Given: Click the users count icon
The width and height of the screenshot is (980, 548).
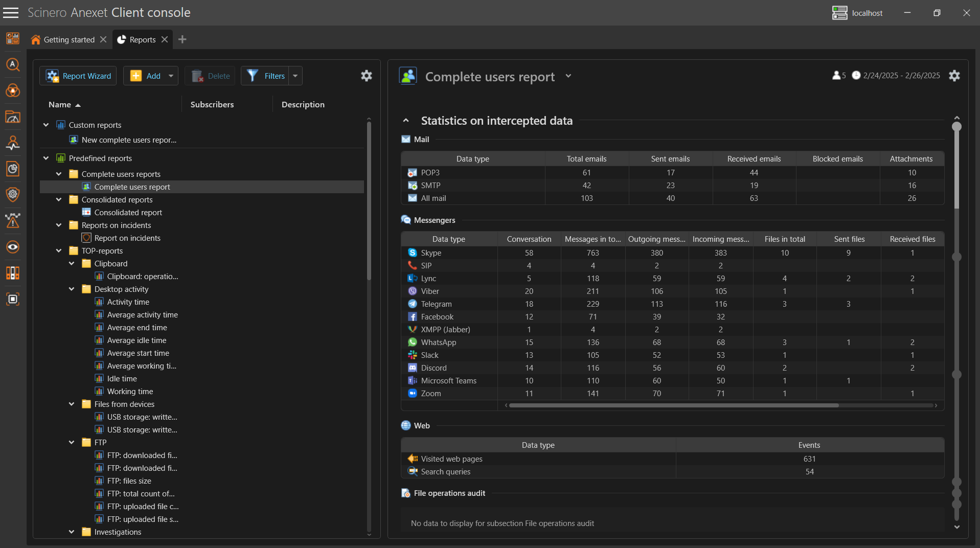Looking at the screenshot, I should [x=836, y=76].
